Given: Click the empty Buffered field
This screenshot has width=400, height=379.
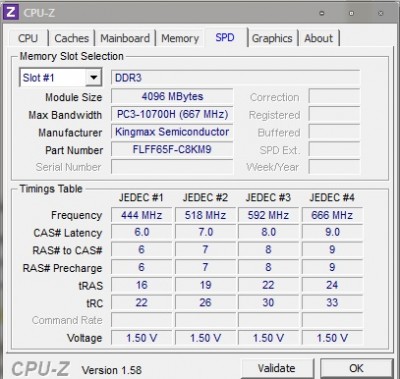Looking at the screenshot, I should click(334, 132).
